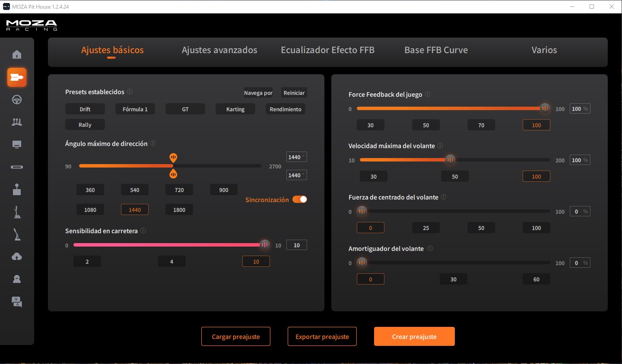This screenshot has height=364, width=622.
Task: Open the Home page in sidebar
Action: (x=17, y=54)
